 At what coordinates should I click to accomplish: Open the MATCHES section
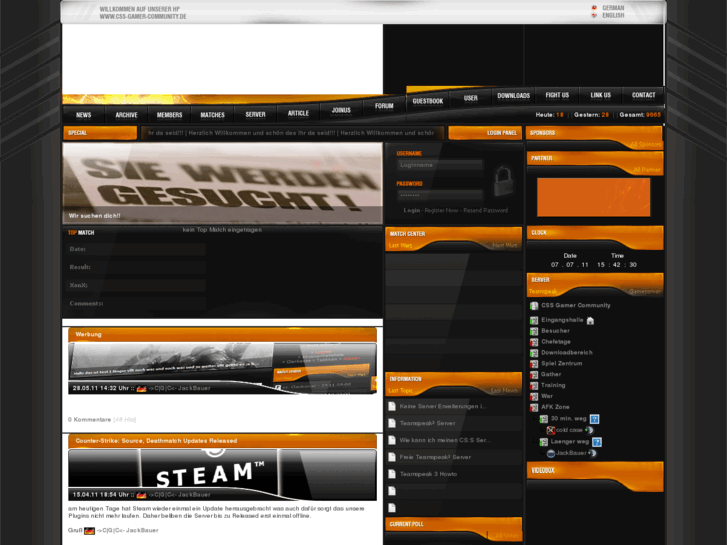[x=212, y=115]
